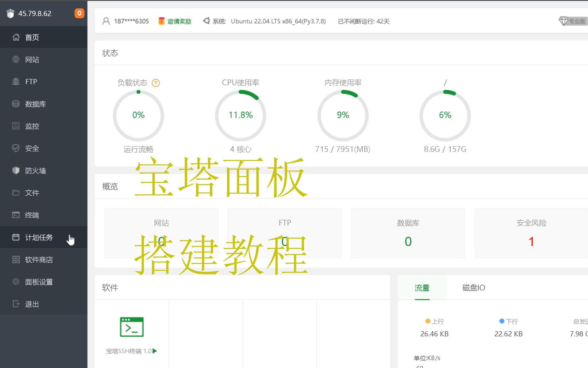This screenshot has height=368, width=588.
Task: Click the folder icon for 文件
Action: click(x=16, y=193)
